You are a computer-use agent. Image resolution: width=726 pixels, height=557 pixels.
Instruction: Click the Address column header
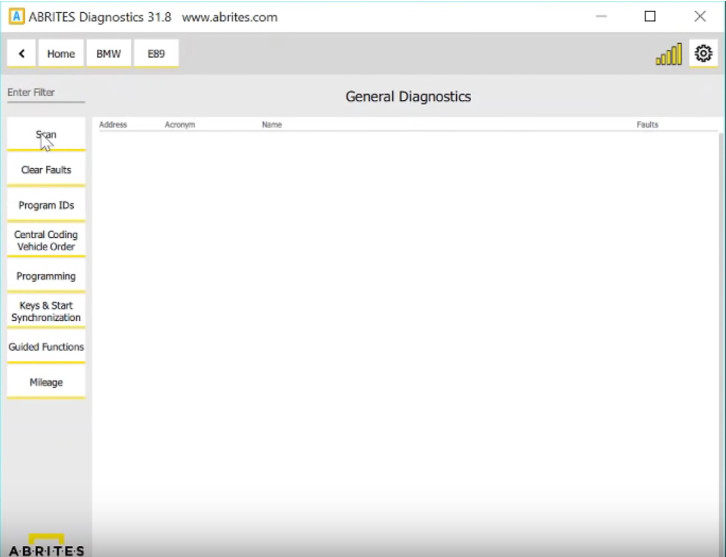pyautogui.click(x=113, y=125)
